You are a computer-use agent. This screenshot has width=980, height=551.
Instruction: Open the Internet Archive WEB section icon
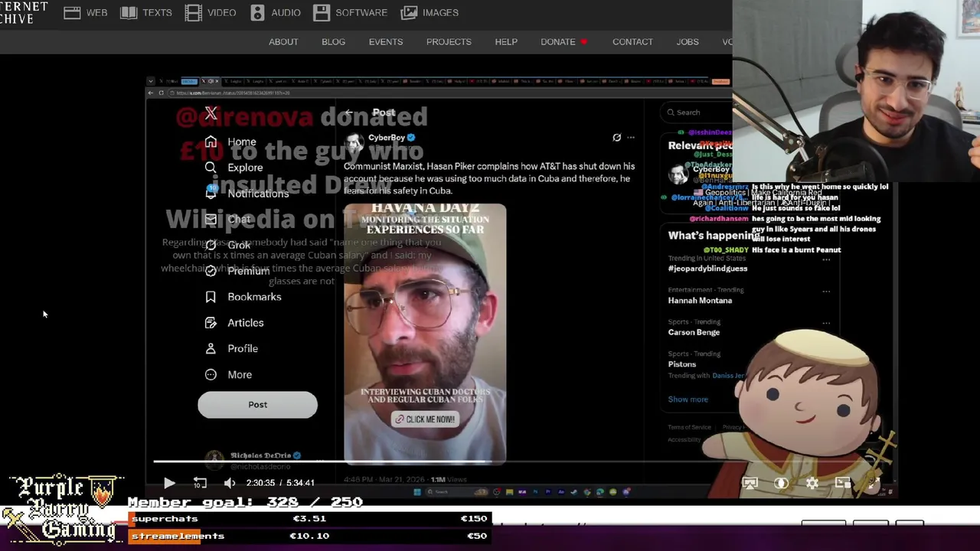point(72,12)
